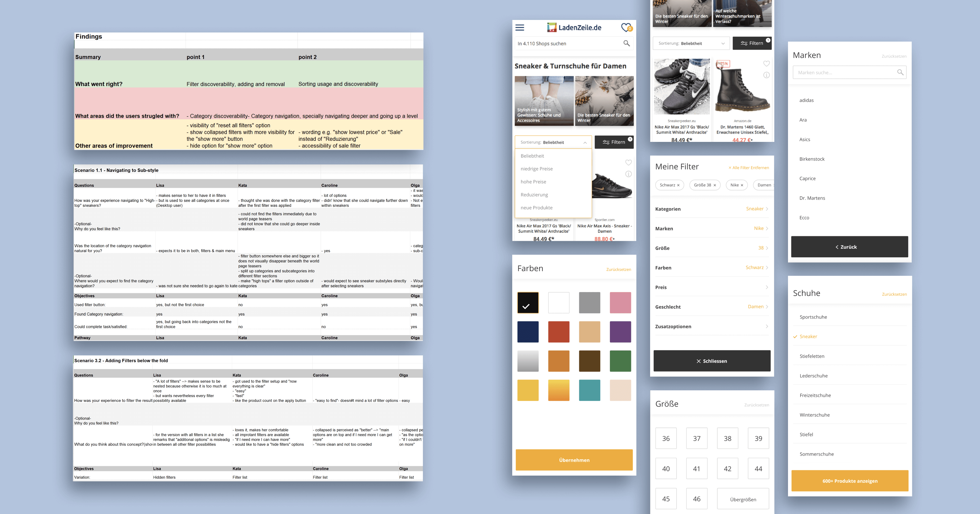
Task: Select adidas in the Marken list
Action: 806,100
